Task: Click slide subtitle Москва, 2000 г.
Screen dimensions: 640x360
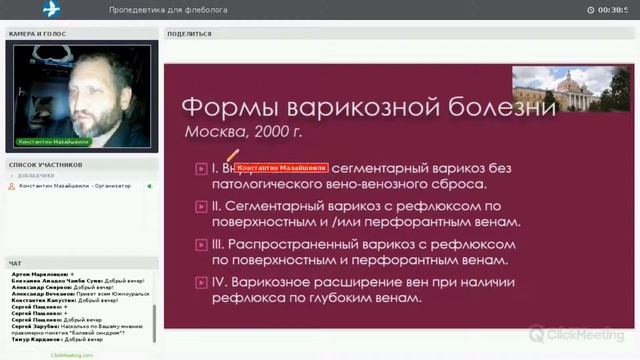Action: 243,131
